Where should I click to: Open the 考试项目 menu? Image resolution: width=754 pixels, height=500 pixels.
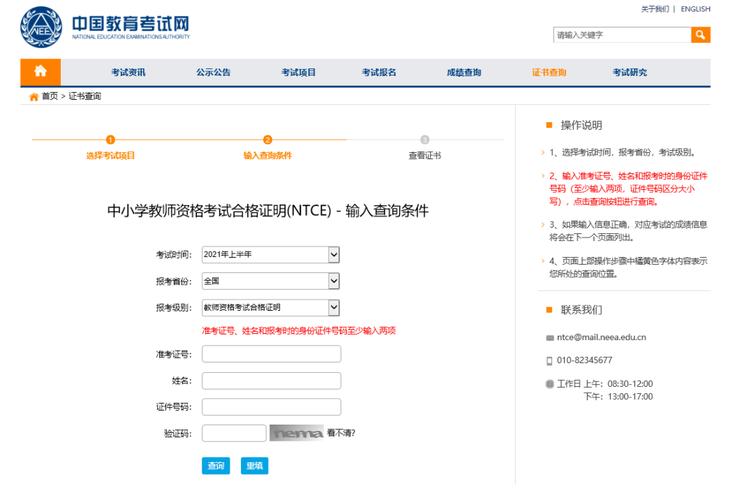pyautogui.click(x=299, y=72)
